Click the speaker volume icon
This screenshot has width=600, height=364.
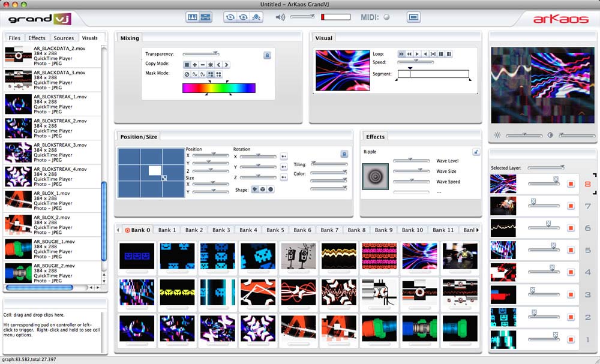[x=280, y=17]
